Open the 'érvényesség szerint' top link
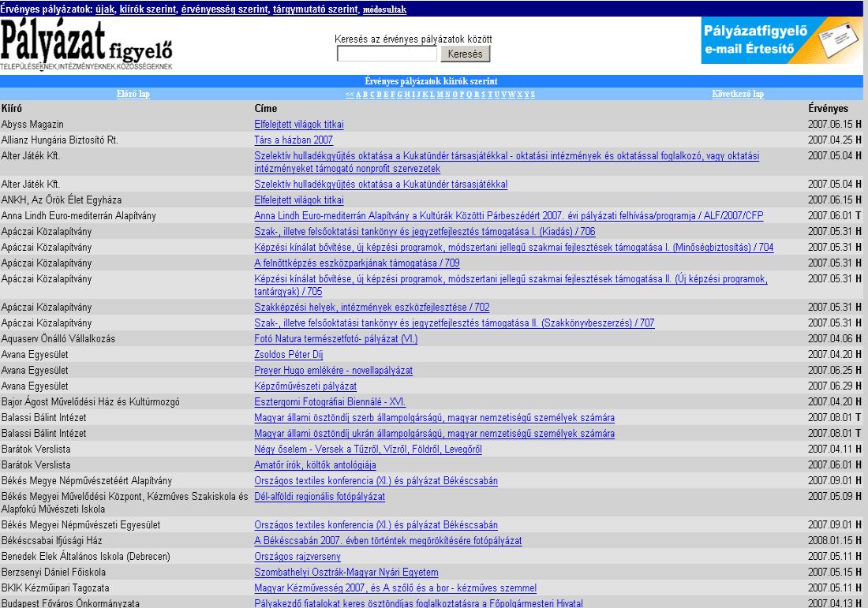Screen dimensions: 868x608 coord(224,9)
